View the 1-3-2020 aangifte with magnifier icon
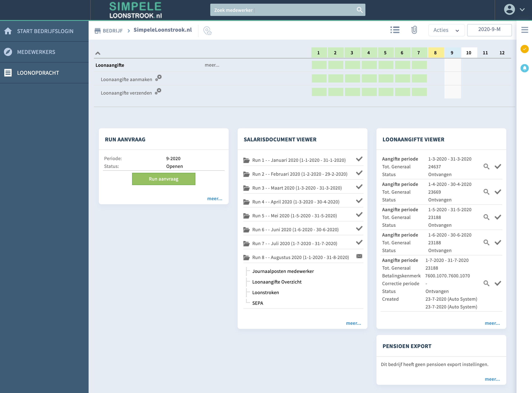This screenshot has height=393, width=532. [x=486, y=166]
